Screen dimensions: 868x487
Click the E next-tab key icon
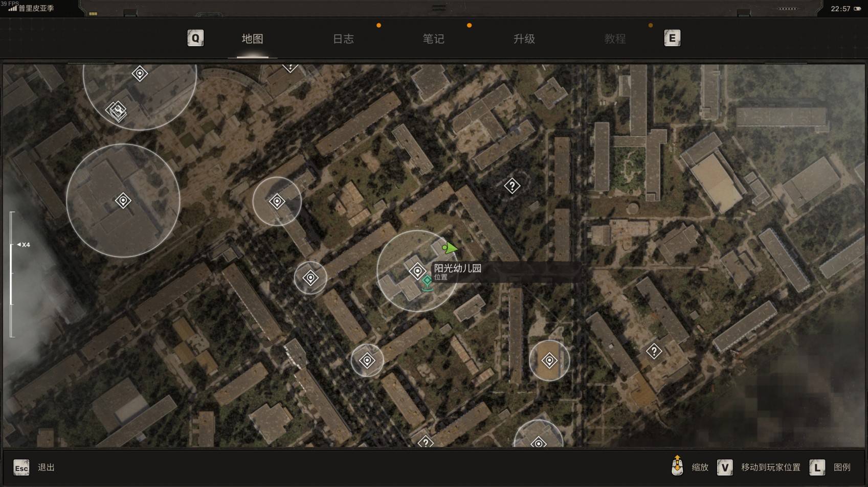tap(672, 38)
